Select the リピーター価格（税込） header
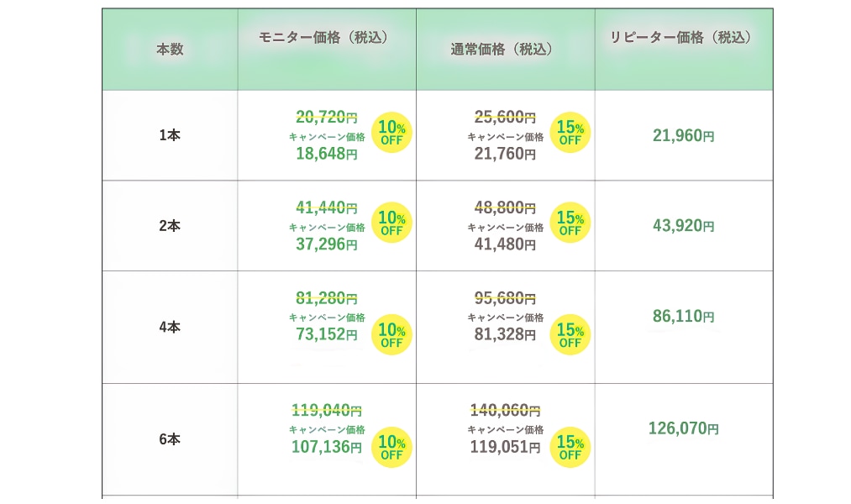This screenshot has height=504, width=851. tap(681, 38)
